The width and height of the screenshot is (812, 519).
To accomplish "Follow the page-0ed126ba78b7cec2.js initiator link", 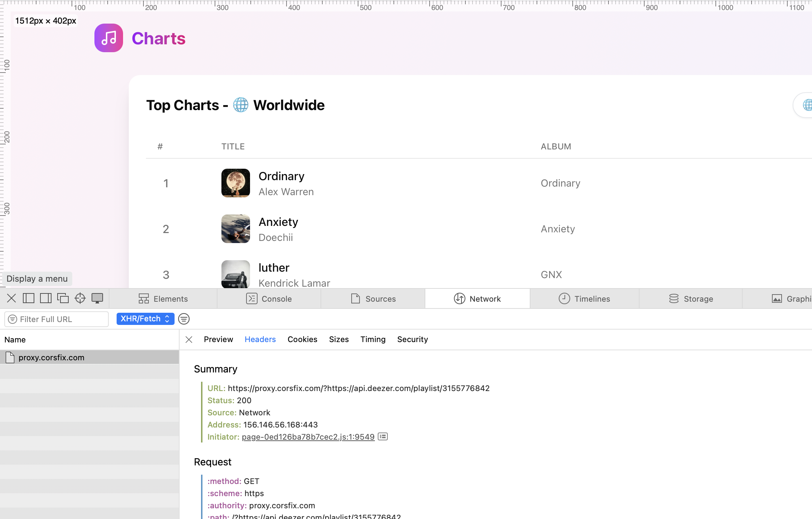I will 308,437.
